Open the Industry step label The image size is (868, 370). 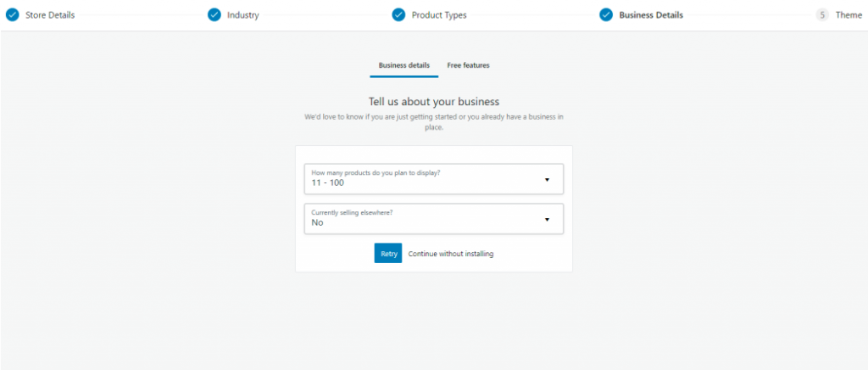[243, 15]
